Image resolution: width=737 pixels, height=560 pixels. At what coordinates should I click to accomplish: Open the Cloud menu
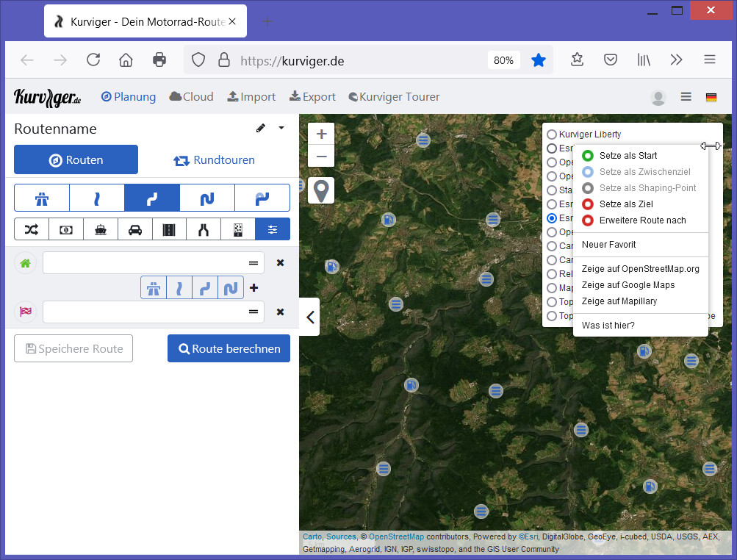[x=191, y=97]
